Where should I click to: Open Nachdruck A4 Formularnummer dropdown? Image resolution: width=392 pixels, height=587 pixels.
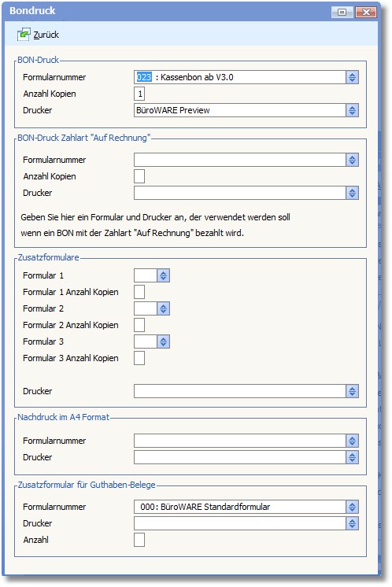tap(352, 441)
